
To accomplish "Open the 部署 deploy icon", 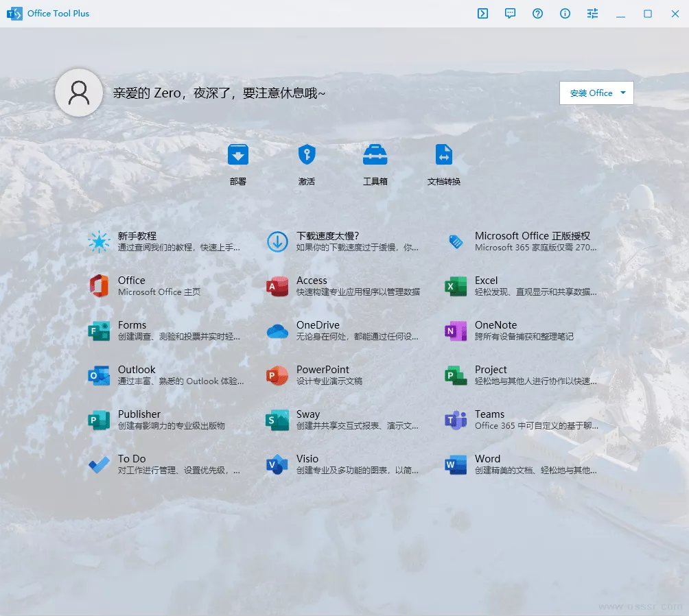I will tap(238, 154).
